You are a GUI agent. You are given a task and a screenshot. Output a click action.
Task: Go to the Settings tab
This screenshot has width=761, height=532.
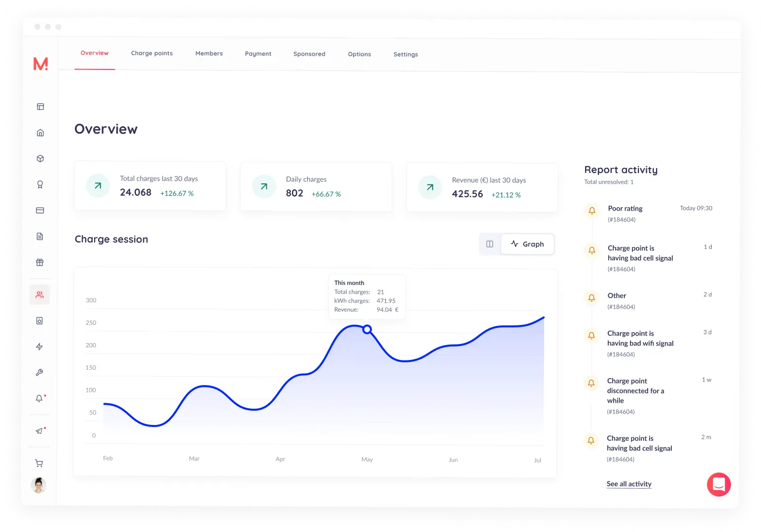tap(406, 55)
